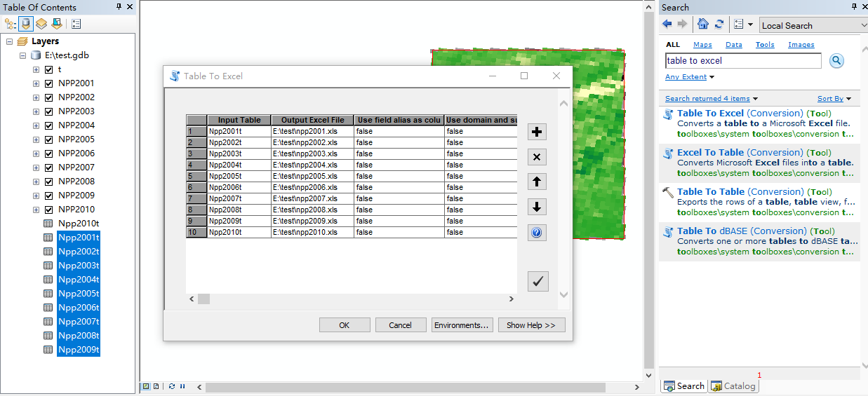Go back in the Search window
Screen dimensions: 868x396
667,25
